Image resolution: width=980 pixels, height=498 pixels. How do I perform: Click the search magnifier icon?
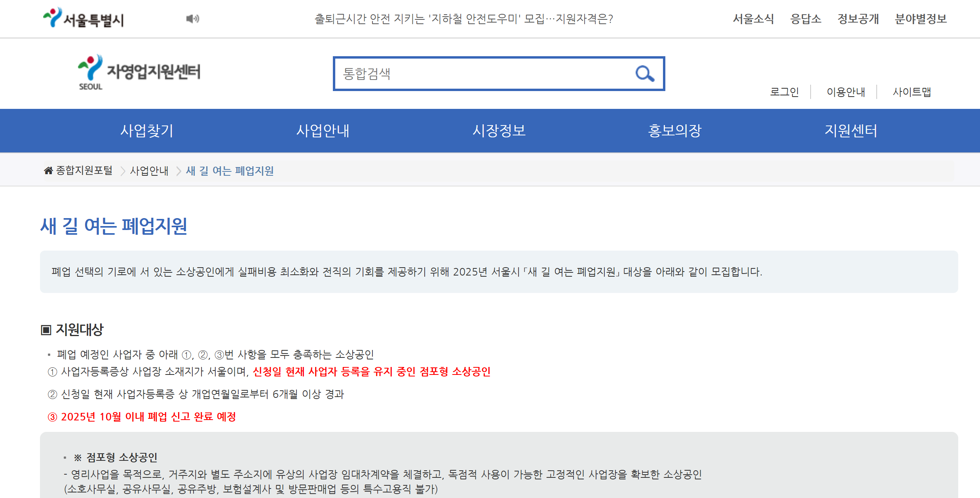pos(644,74)
